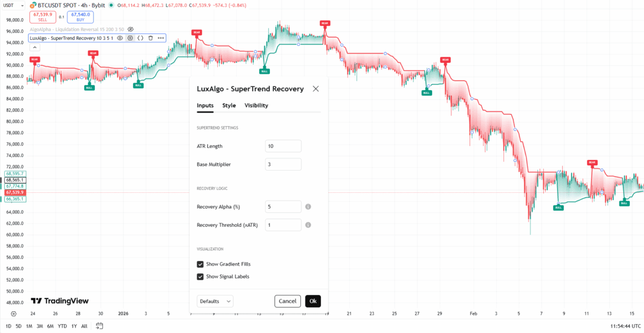Screen dimensions: 644x333
Task: Remove LuxAlgo indicator with trash icon
Action: (x=150, y=38)
